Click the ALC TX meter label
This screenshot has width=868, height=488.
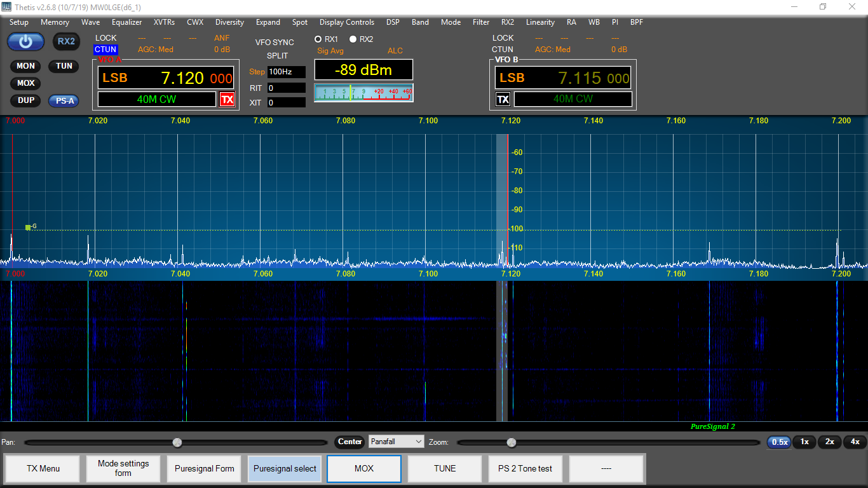[395, 51]
